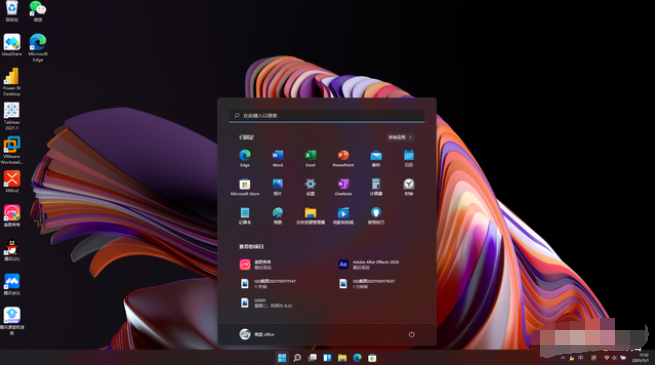Open XMind desktop shortcut
659x365 pixels.
12,182
